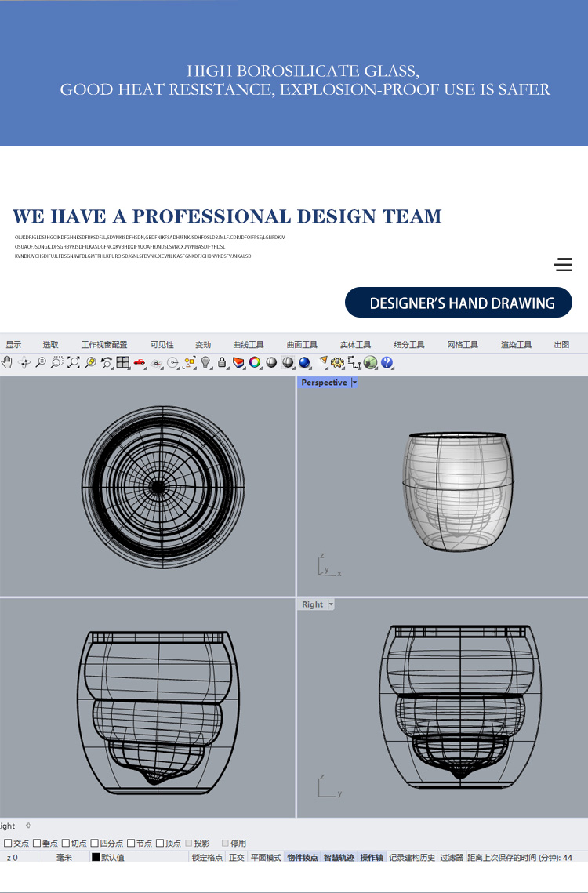Toggle 记录建构历史 history recording

coord(412,857)
